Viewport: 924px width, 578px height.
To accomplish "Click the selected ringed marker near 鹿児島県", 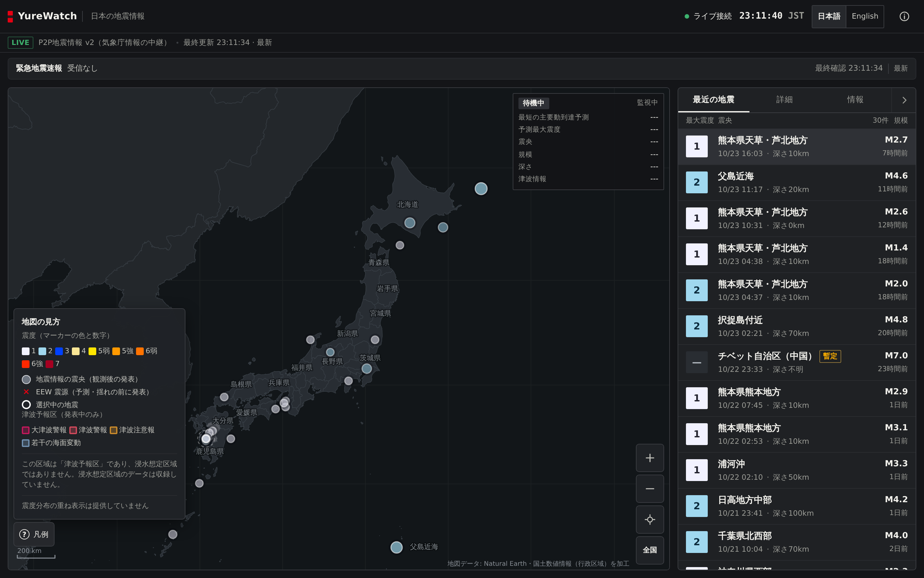I will tap(206, 439).
